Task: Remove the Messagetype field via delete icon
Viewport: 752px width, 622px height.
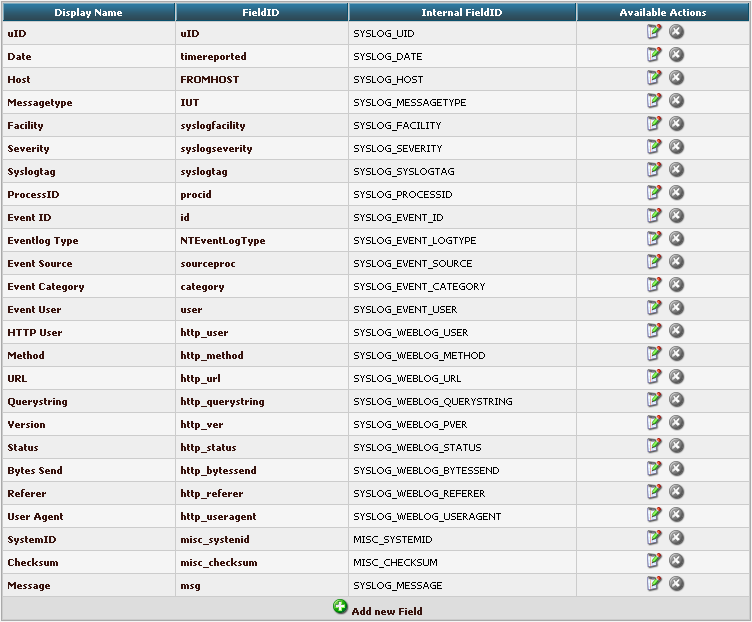Action: click(676, 101)
